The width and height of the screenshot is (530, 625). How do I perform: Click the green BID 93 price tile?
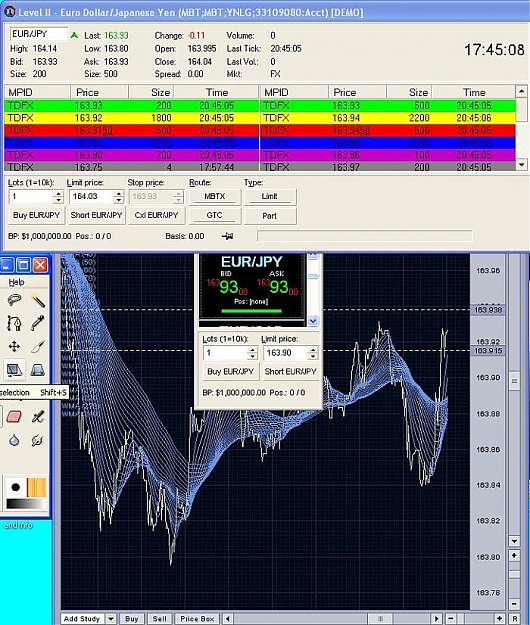pos(228,286)
